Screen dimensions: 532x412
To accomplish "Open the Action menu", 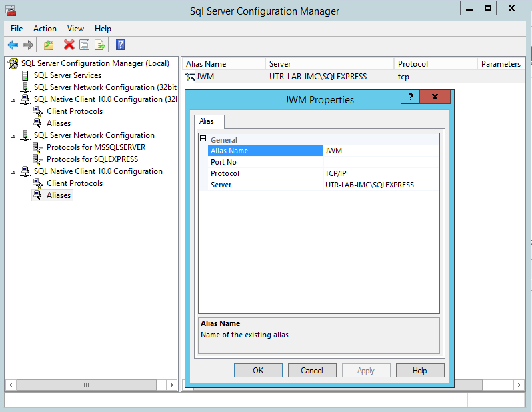I will point(45,29).
